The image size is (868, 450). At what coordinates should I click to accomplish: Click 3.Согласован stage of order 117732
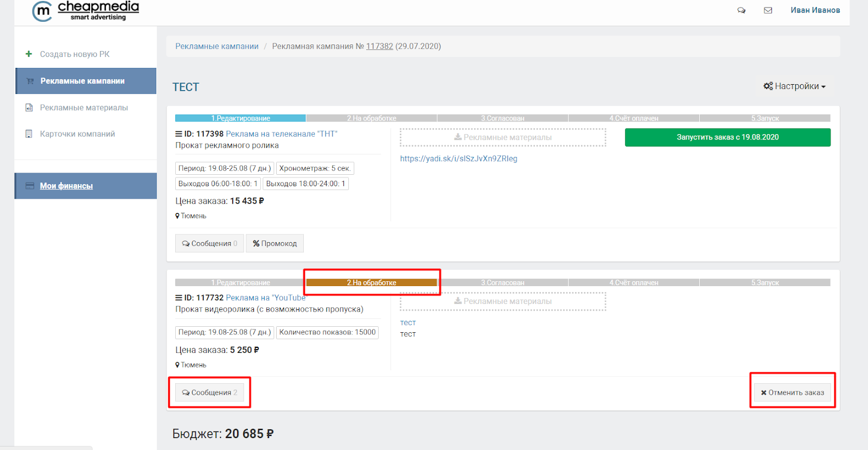point(503,282)
